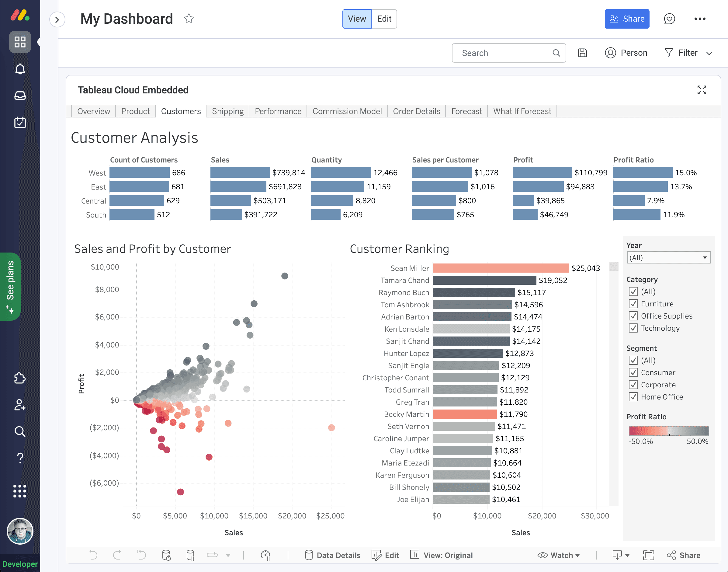This screenshot has width=728, height=572.
Task: Switch dashboard to View mode
Action: point(357,19)
